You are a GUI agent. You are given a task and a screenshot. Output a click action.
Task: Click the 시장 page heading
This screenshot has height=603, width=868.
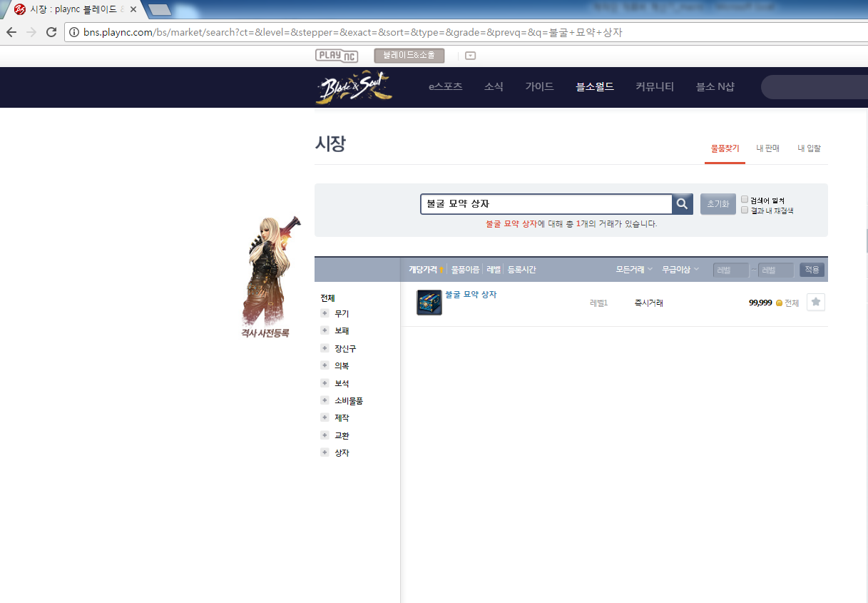pos(330,143)
